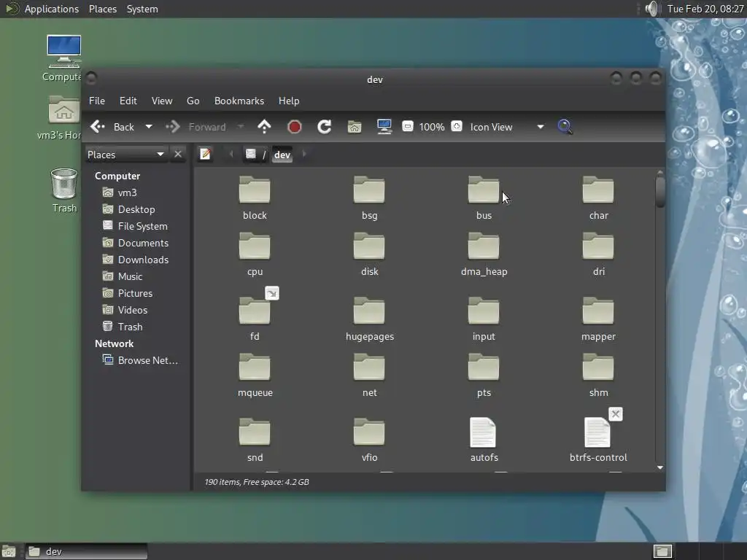Open the Go menu
747x560 pixels.
[193, 101]
